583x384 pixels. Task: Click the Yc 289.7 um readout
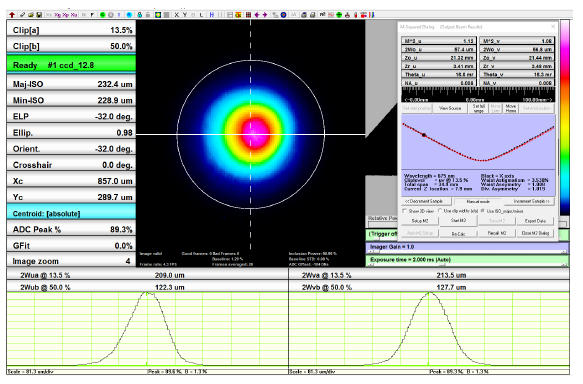pos(71,197)
